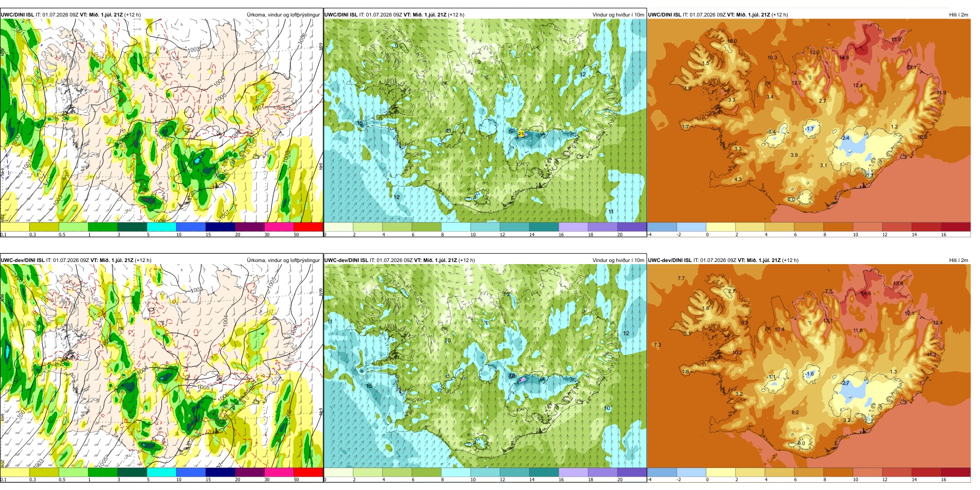Click the lavender 16–18 swatch in top wind legend
This screenshot has width=980, height=490.
click(573, 227)
